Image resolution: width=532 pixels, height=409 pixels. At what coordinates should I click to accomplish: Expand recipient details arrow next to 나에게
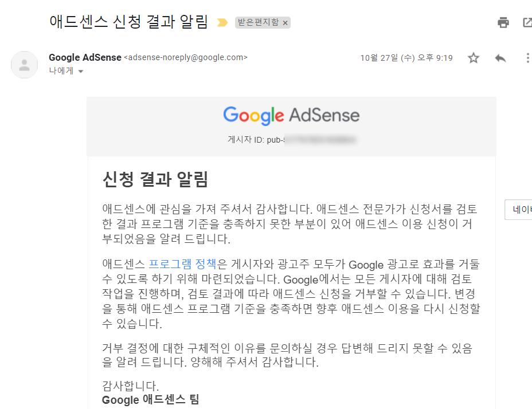pos(81,71)
